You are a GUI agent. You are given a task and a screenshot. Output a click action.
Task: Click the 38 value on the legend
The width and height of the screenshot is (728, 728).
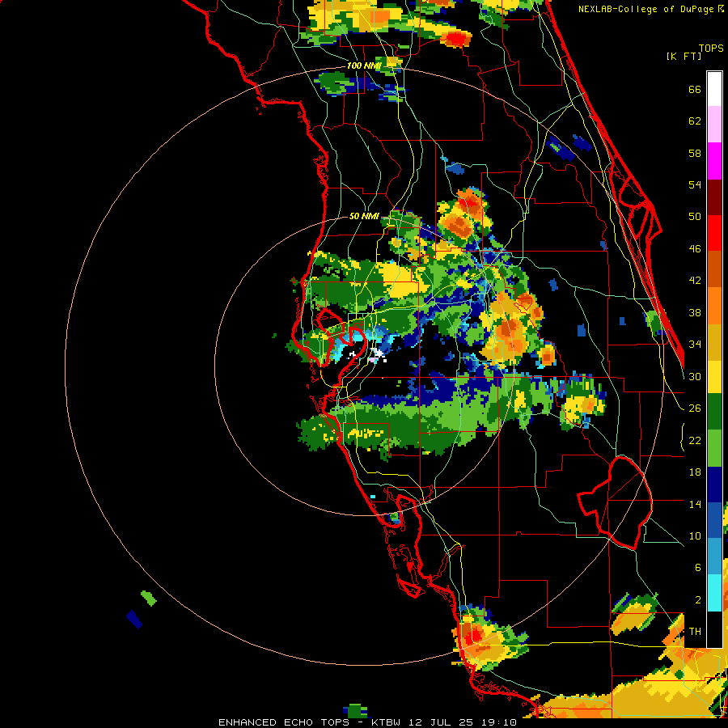[695, 312]
